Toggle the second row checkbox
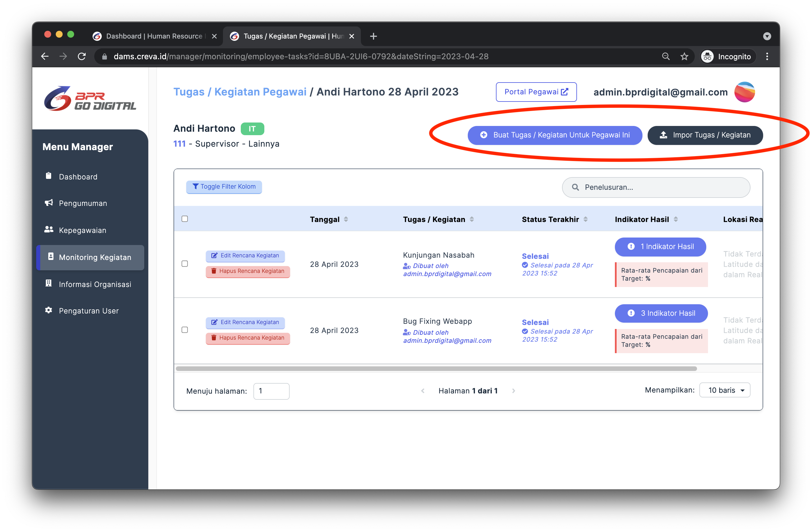Screen dimensions: 812x532 point(184,330)
